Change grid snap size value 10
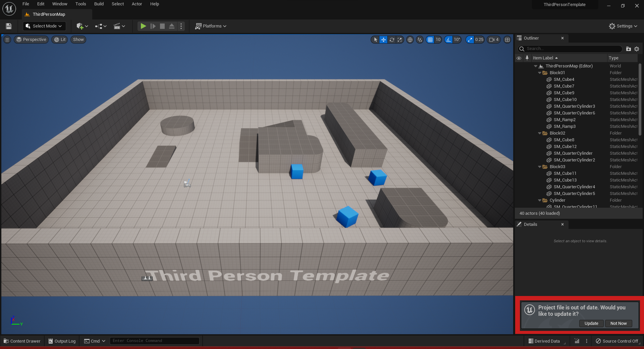 click(438, 40)
